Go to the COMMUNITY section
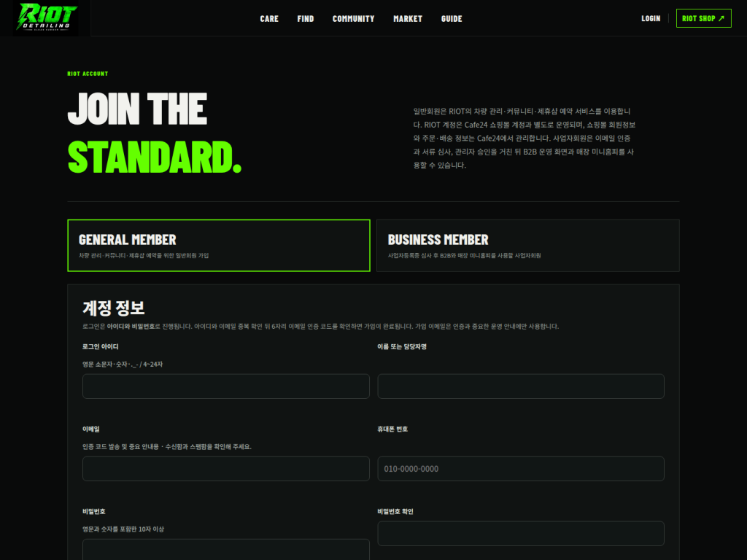 (x=354, y=18)
